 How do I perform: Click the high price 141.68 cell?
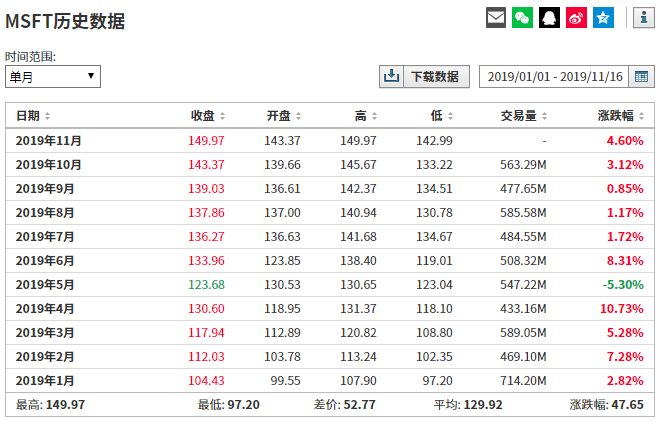358,236
